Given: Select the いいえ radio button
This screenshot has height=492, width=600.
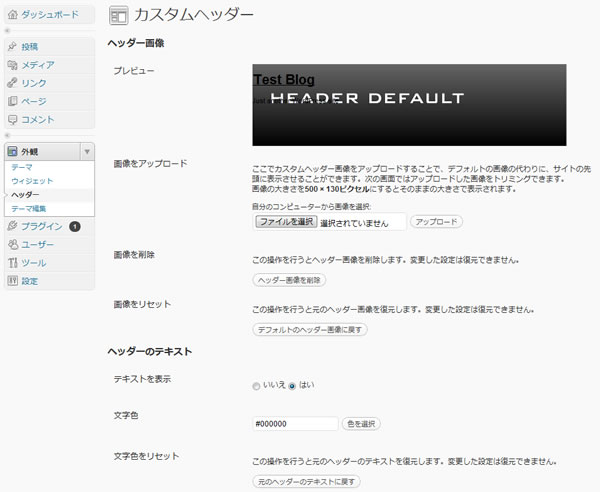Looking at the screenshot, I should pyautogui.click(x=256, y=386).
